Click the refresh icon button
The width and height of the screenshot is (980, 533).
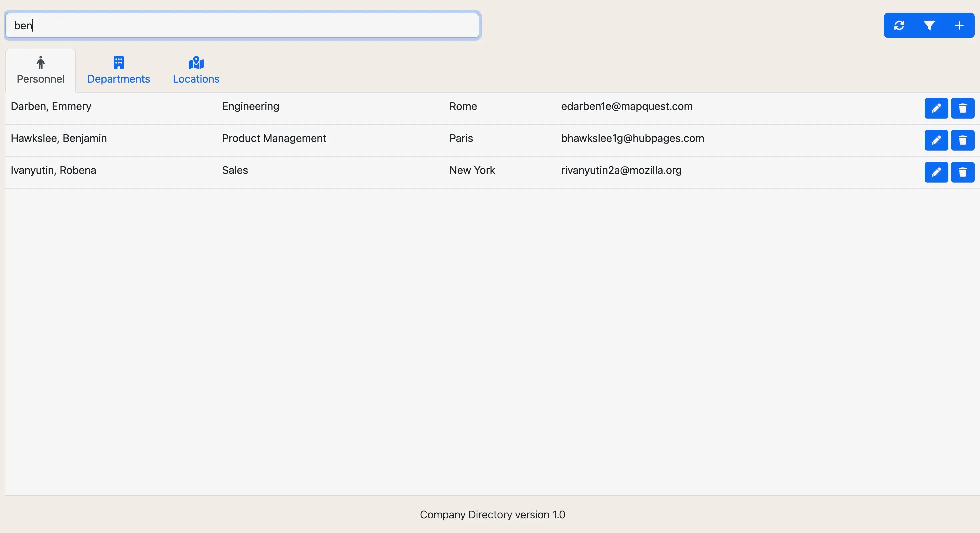(x=899, y=25)
